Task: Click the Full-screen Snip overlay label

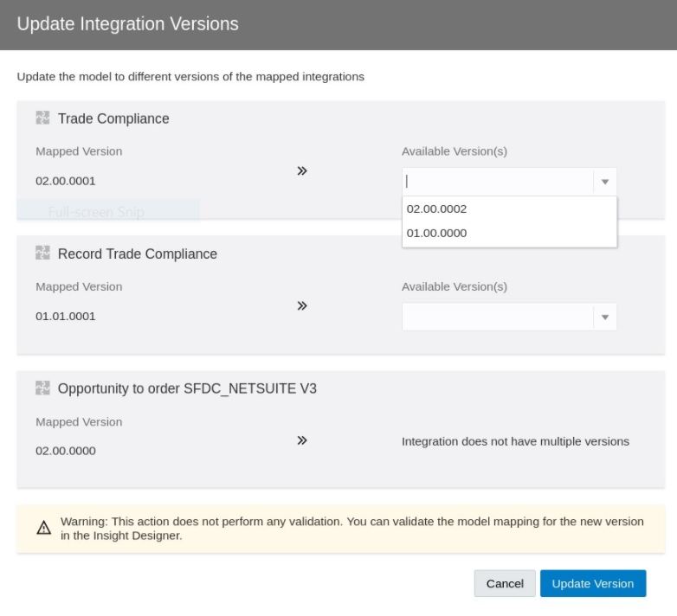Action: pyautogui.click(x=97, y=212)
